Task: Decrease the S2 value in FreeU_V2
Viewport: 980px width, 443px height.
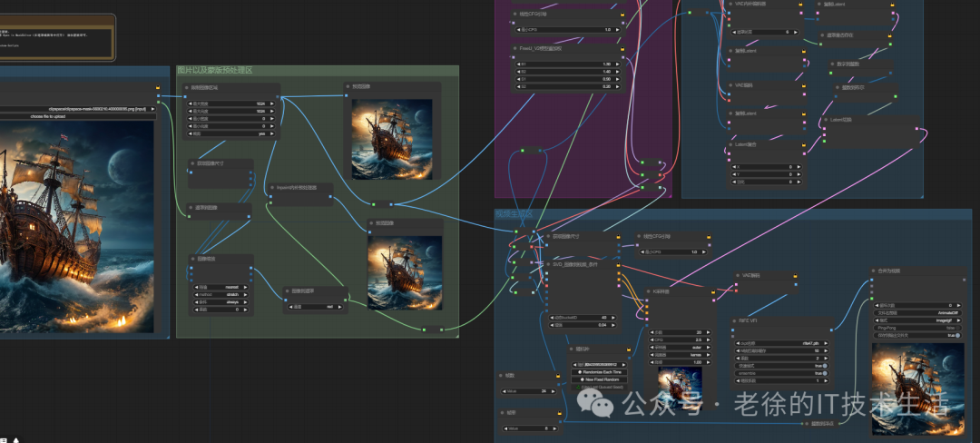Action: (x=517, y=86)
